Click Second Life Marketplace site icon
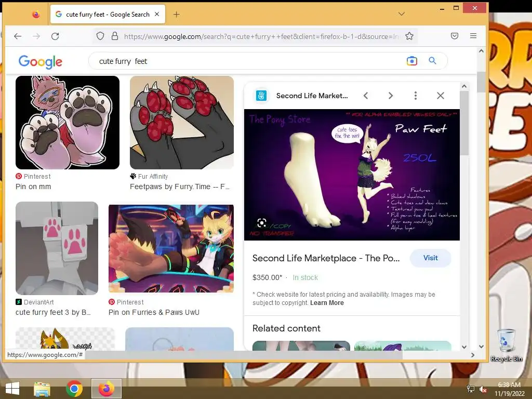The height and width of the screenshot is (399, 532). tap(261, 96)
